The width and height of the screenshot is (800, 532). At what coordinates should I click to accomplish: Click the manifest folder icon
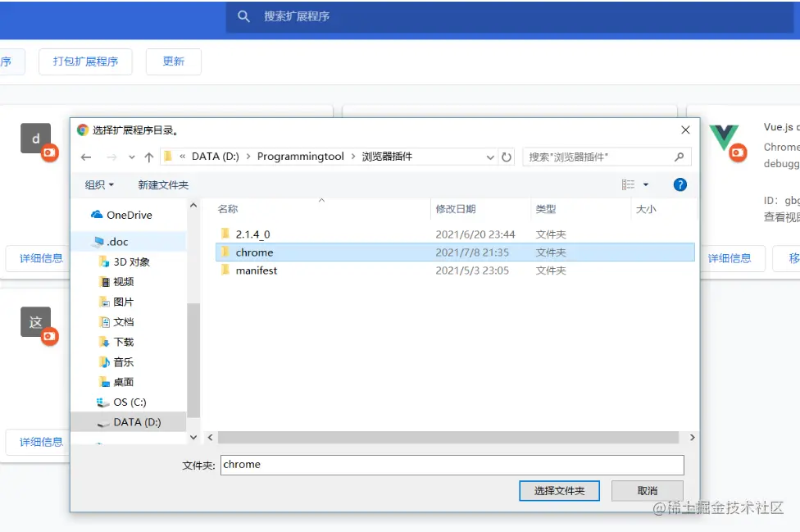pyautogui.click(x=225, y=270)
